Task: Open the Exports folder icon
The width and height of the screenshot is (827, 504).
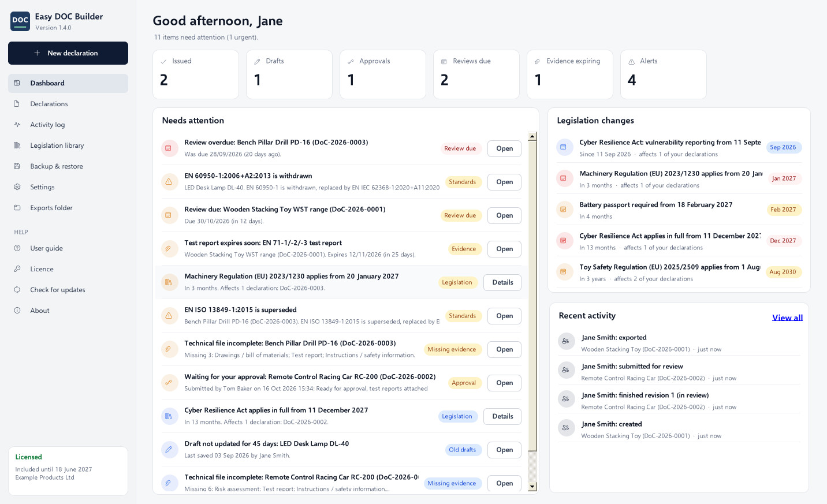Action: click(x=17, y=208)
